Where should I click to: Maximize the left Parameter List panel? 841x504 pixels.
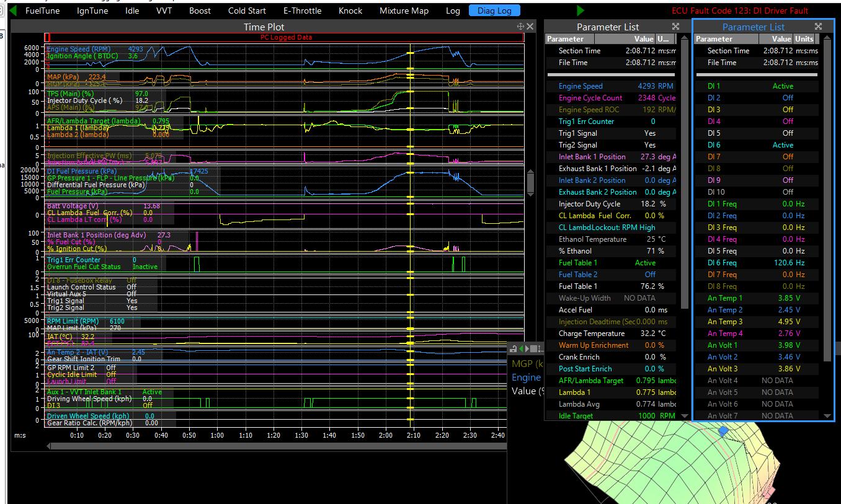[675, 27]
